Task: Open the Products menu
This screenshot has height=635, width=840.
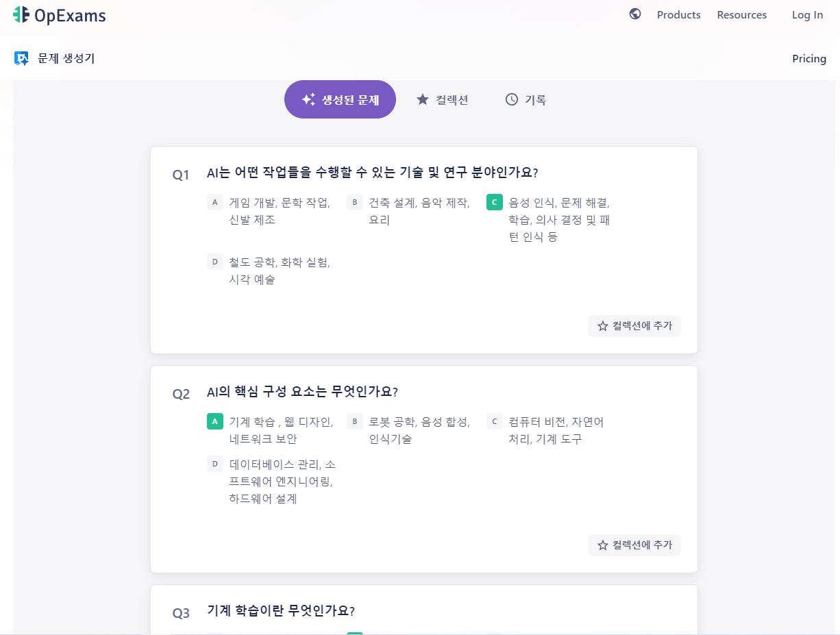Action: tap(678, 14)
